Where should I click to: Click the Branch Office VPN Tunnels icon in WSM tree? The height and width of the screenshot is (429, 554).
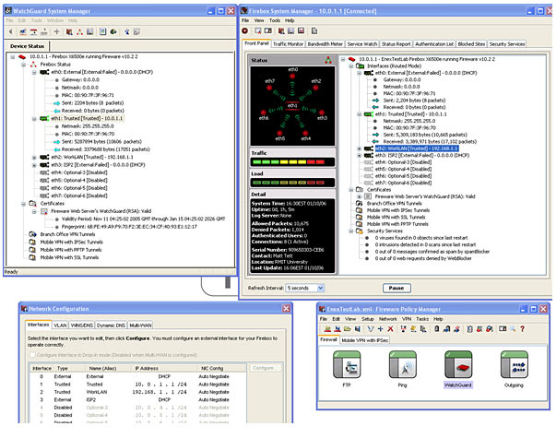(x=33, y=234)
